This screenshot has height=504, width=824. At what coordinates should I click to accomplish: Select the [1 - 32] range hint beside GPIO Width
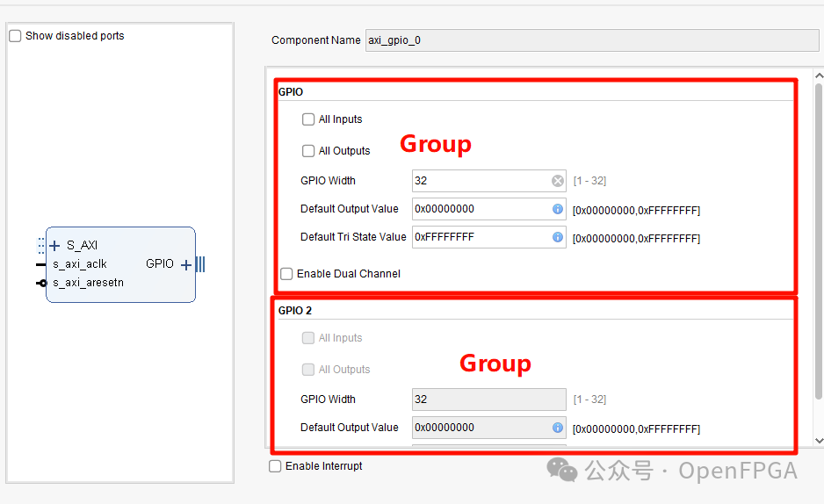pos(589,181)
